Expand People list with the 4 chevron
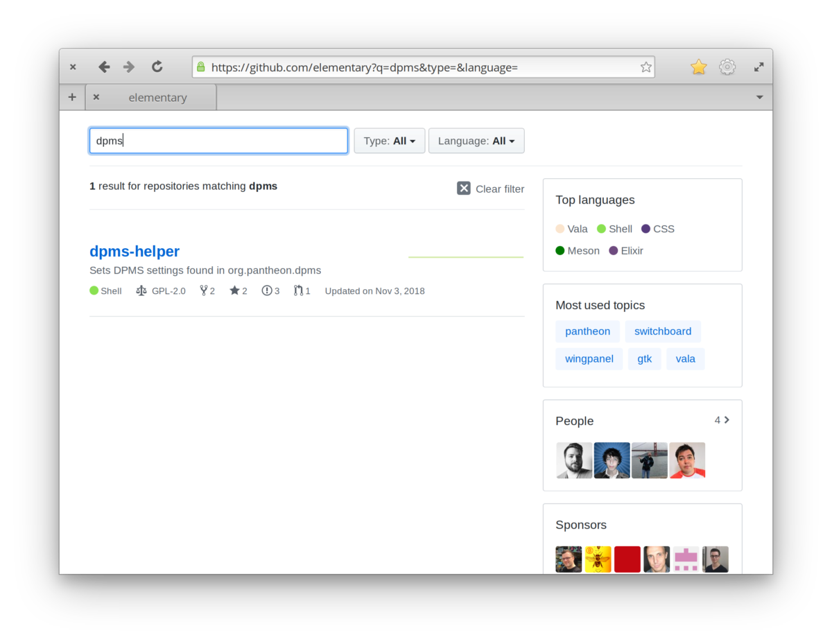The width and height of the screenshot is (832, 644). click(x=722, y=420)
